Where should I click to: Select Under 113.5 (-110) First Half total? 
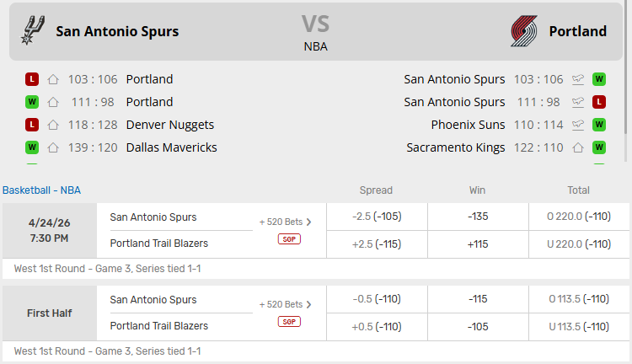pyautogui.click(x=577, y=327)
